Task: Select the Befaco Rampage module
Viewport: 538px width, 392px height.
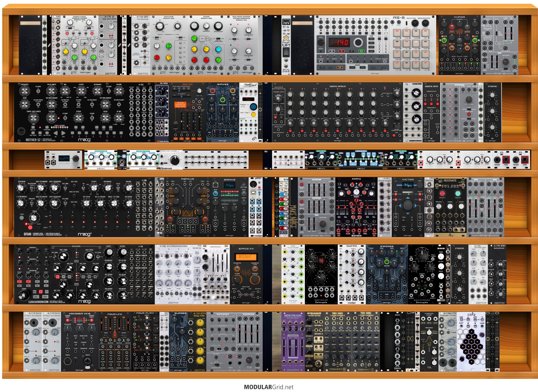Action: coord(356,207)
